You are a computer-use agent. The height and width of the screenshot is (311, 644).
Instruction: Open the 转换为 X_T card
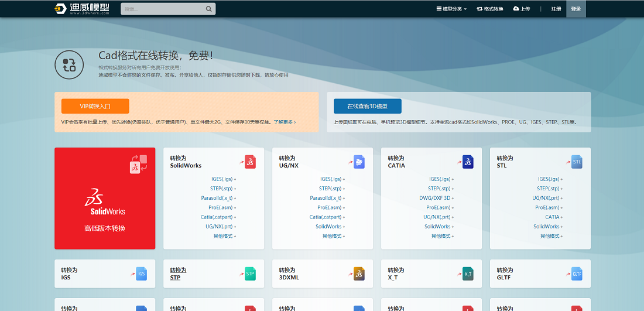click(431, 274)
